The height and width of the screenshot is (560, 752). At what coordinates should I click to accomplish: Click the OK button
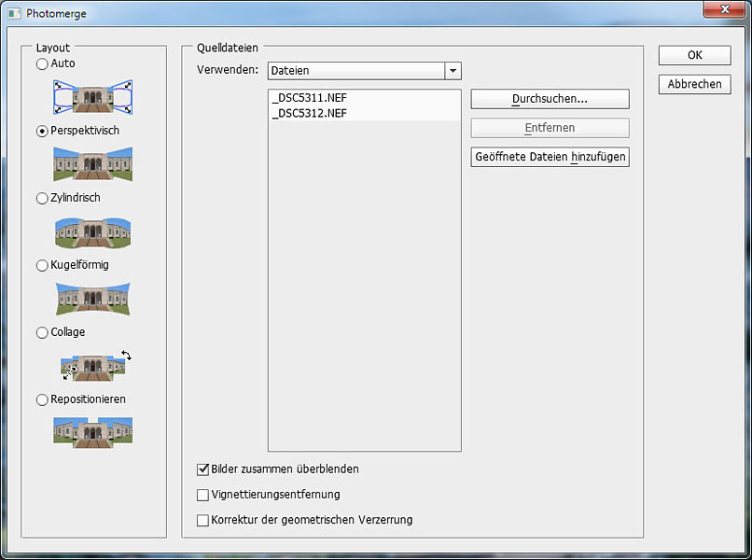(x=694, y=55)
